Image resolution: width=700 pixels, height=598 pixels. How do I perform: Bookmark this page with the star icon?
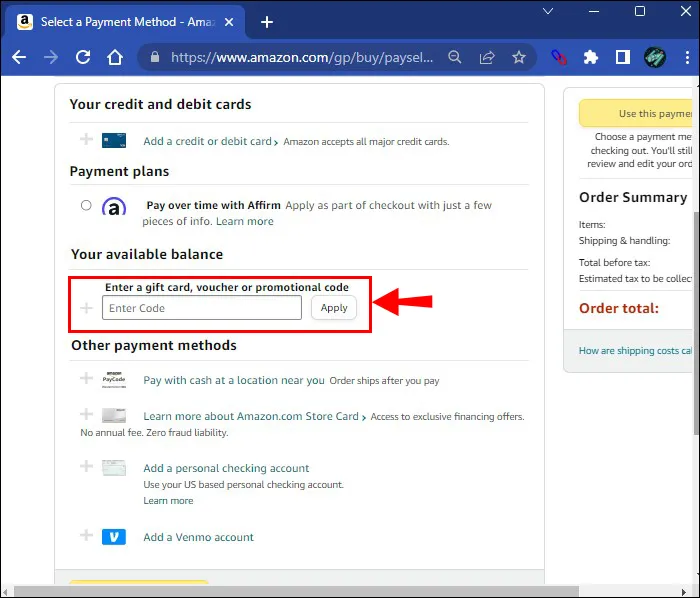(x=519, y=57)
